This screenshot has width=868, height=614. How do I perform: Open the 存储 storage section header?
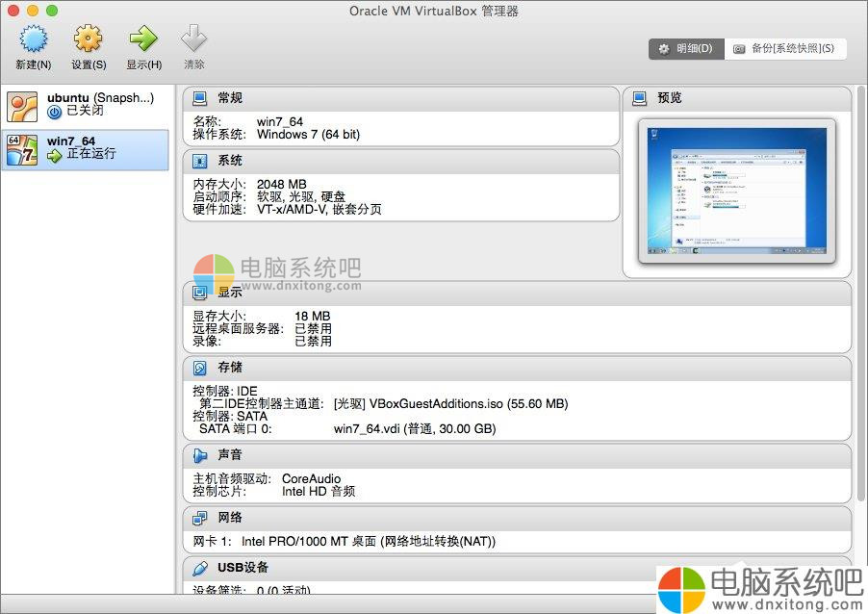517,368
